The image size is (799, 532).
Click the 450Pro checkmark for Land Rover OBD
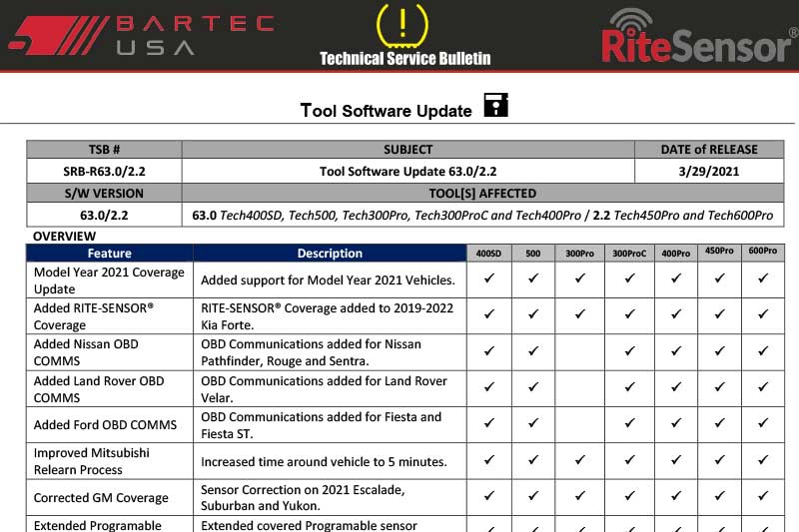click(719, 387)
